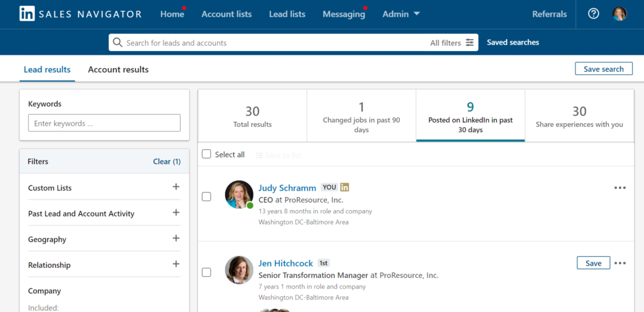Image resolution: width=644 pixels, height=312 pixels.
Task: Switch to the Account results tab
Action: tap(118, 69)
